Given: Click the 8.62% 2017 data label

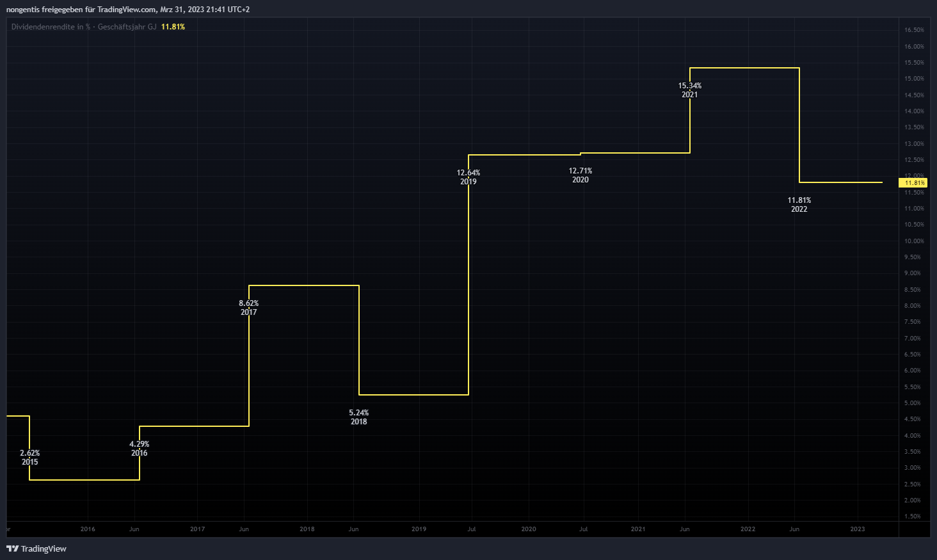Looking at the screenshot, I should click(248, 308).
